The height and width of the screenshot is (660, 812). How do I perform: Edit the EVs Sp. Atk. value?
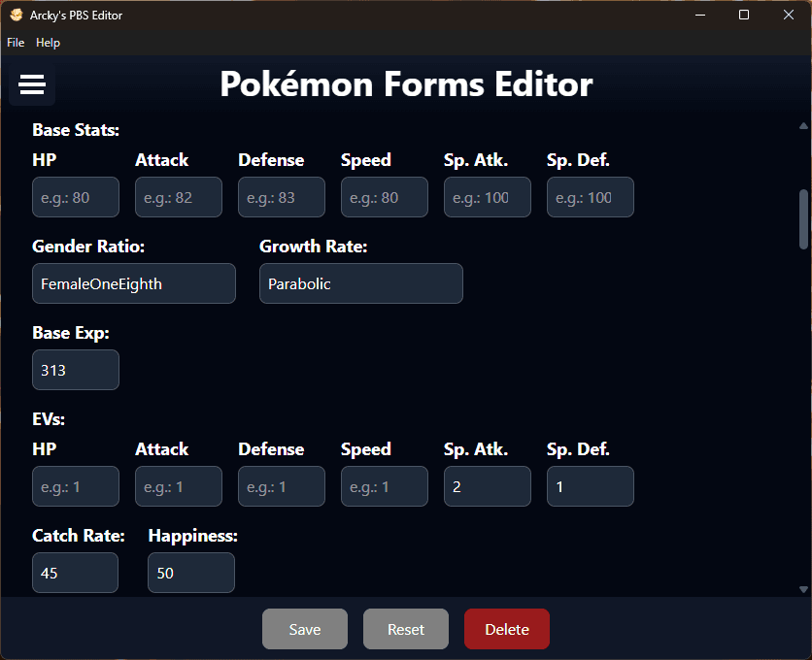488,486
